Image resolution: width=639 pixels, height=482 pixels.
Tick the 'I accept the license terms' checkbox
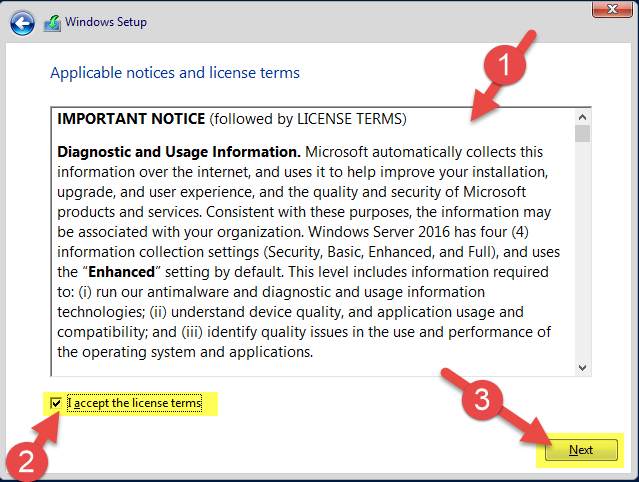click(x=56, y=403)
